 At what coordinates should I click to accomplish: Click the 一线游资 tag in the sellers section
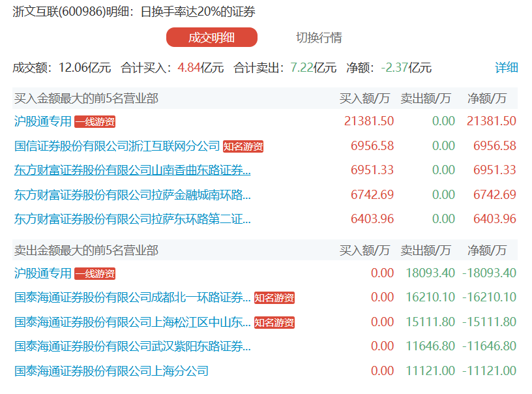tap(95, 273)
